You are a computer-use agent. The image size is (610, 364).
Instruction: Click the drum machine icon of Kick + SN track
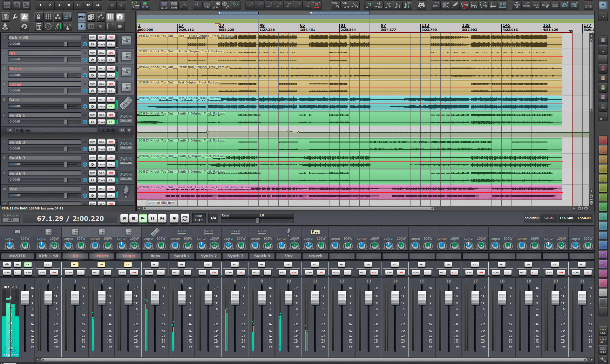(126, 41)
